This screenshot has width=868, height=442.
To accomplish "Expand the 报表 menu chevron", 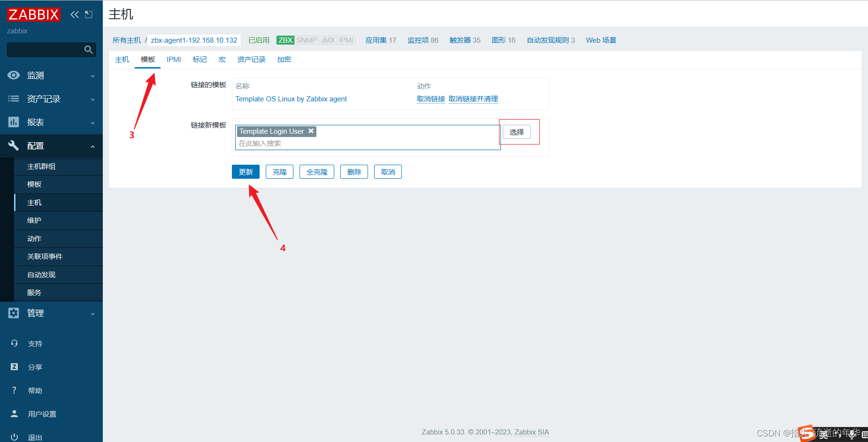I will (92, 123).
